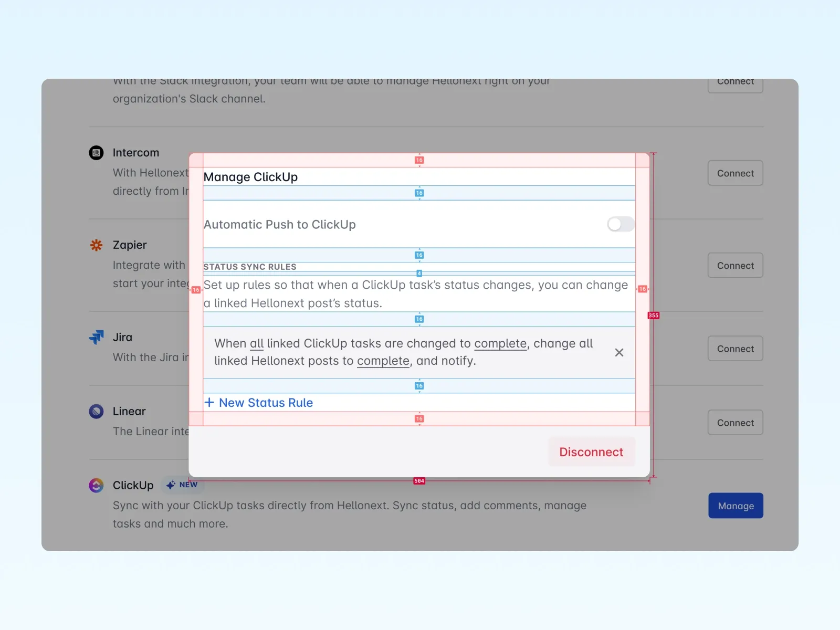840x630 pixels.
Task: Connect the Jira integration
Action: click(735, 349)
